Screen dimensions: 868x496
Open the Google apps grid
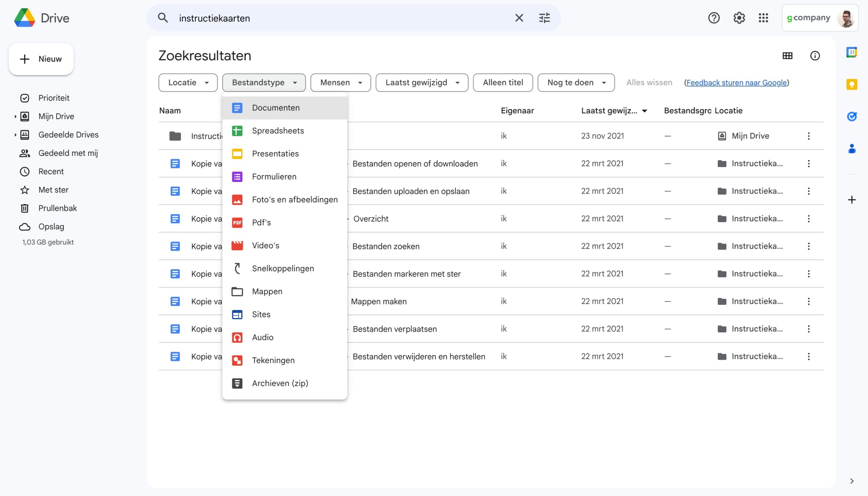pos(763,18)
